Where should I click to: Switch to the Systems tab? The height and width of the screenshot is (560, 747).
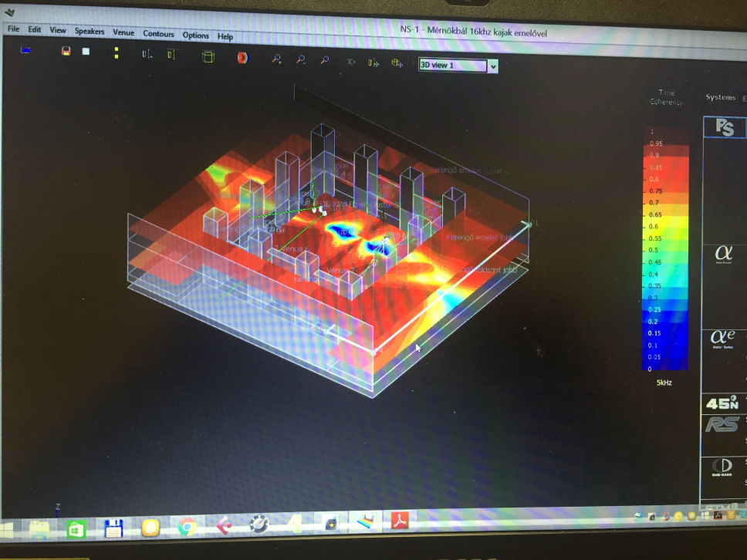click(721, 97)
